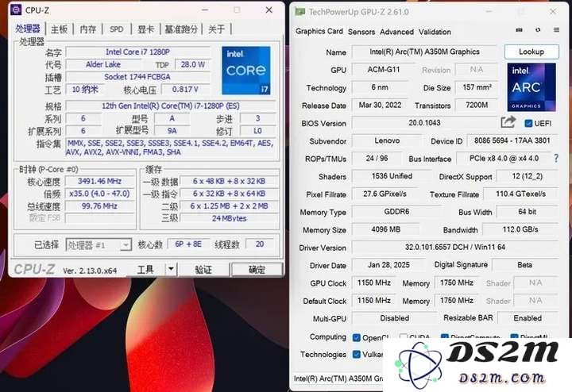Click the Lenovo subvendor value

click(x=387, y=140)
